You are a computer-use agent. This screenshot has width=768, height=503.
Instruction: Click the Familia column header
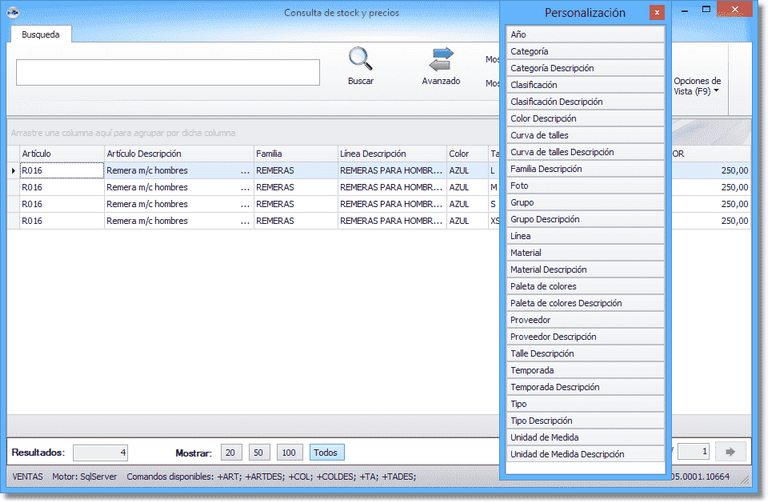[x=295, y=154]
